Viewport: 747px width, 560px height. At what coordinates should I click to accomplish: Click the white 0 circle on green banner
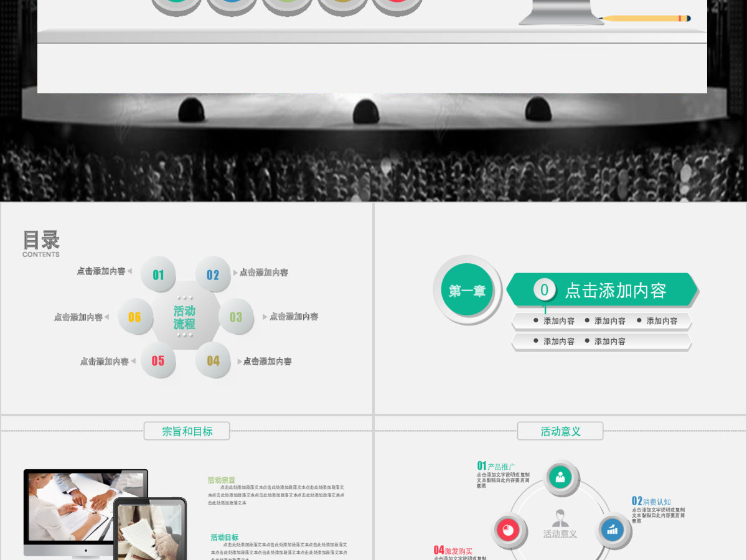[545, 289]
